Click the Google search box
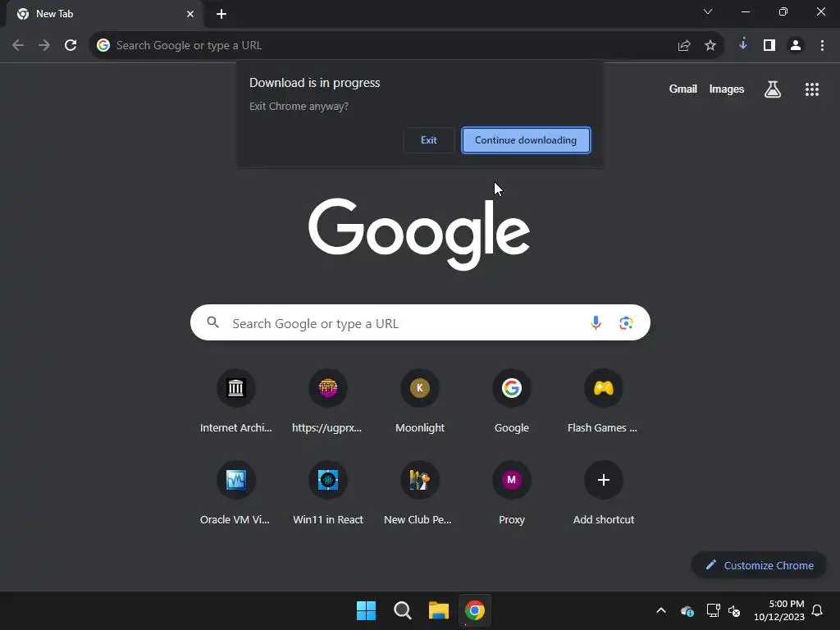840x630 pixels. [420, 323]
